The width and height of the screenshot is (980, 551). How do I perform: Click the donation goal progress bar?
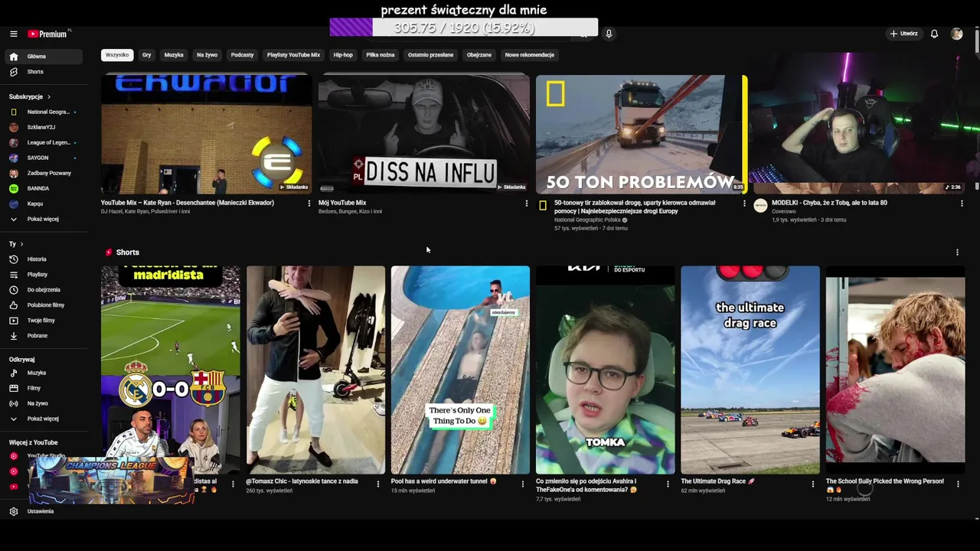pyautogui.click(x=464, y=28)
